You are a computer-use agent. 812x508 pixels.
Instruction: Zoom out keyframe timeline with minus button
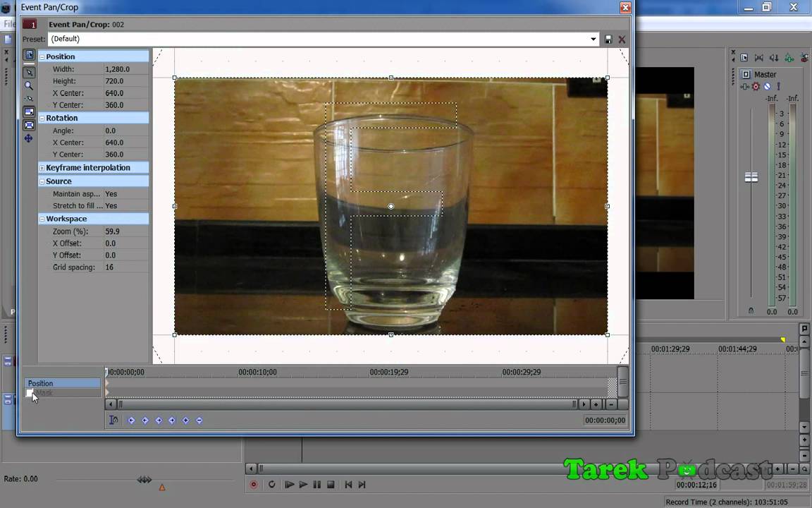pyautogui.click(x=611, y=404)
